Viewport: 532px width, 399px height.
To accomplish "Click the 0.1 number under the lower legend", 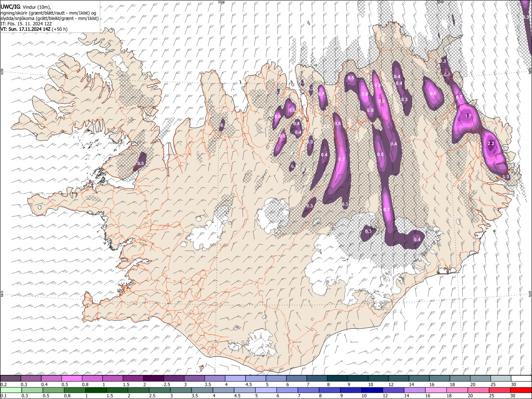I will [3, 396].
